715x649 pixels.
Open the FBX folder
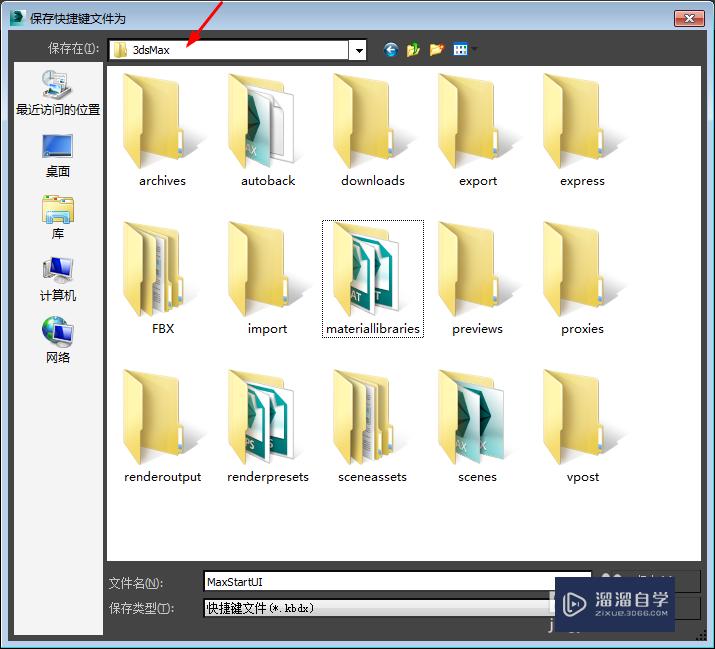coord(162,279)
